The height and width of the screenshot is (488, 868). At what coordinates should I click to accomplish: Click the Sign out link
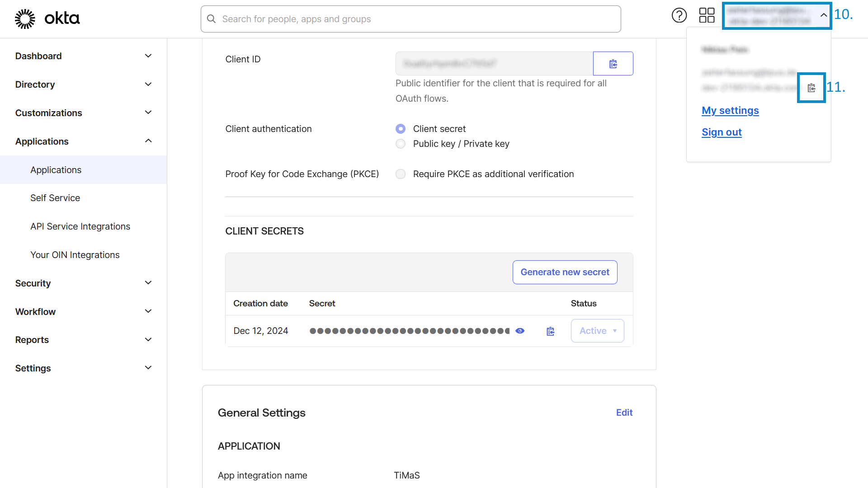click(722, 132)
